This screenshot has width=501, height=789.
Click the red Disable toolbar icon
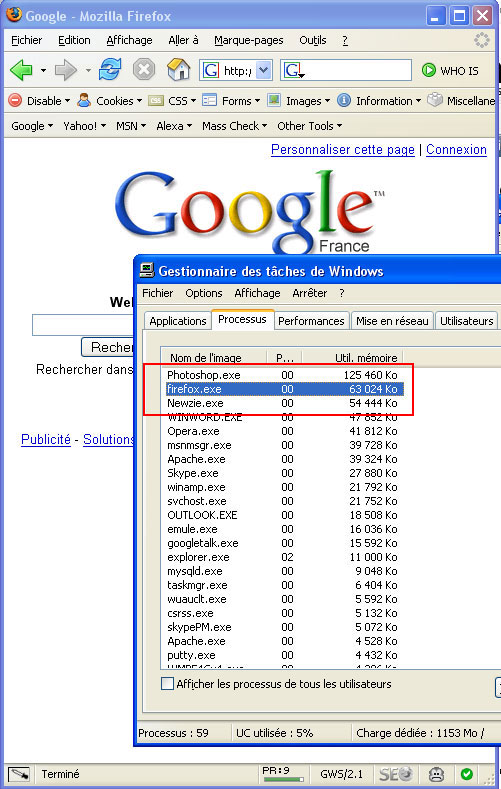coord(16,100)
